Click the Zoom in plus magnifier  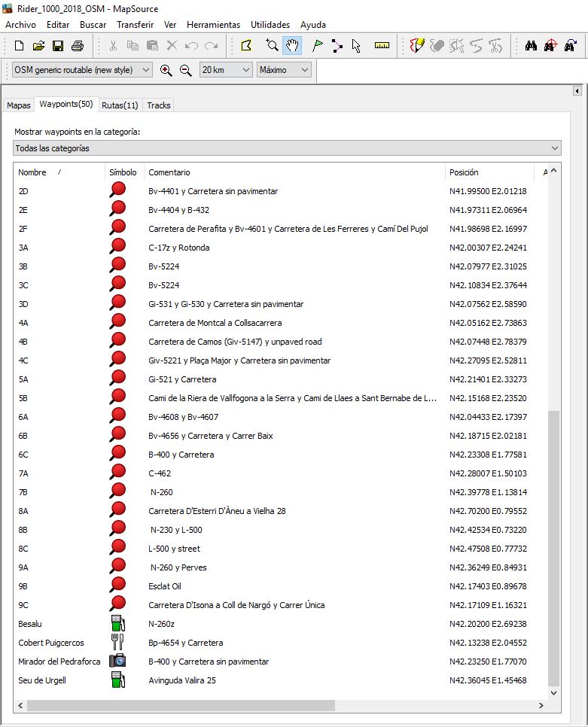click(166, 70)
